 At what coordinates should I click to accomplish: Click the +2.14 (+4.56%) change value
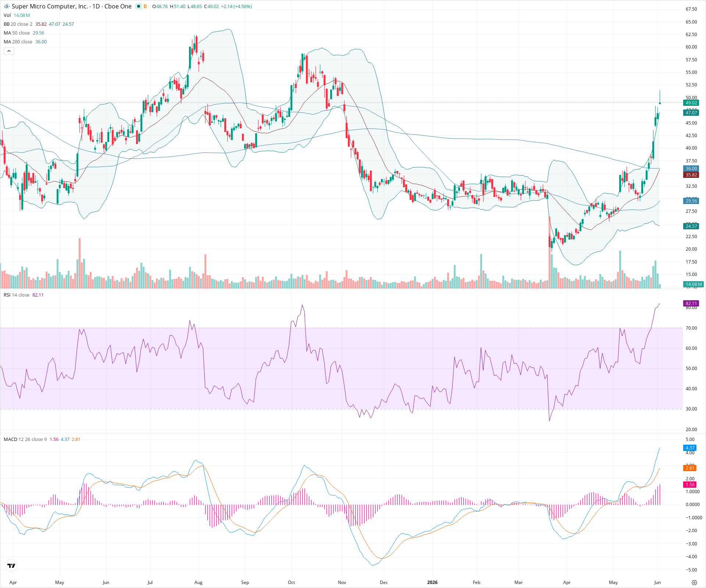236,6
